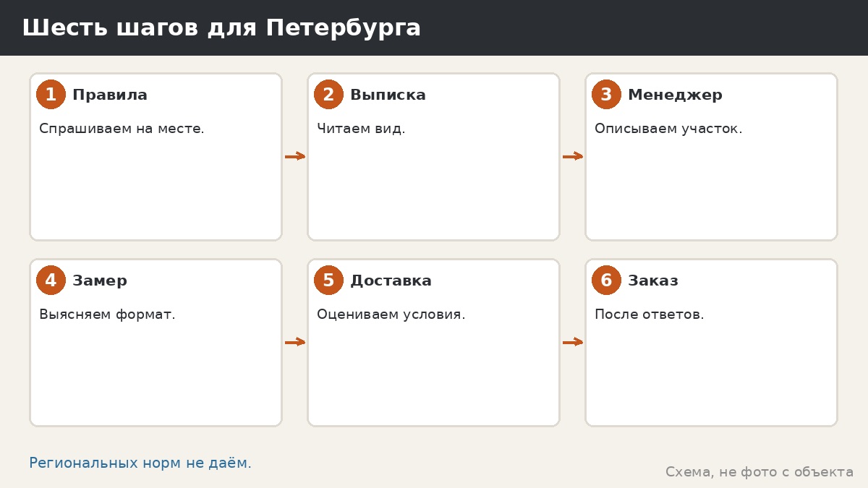
Task: Click the title 'Шесть шагов для Петербурга'
Action: click(x=221, y=28)
